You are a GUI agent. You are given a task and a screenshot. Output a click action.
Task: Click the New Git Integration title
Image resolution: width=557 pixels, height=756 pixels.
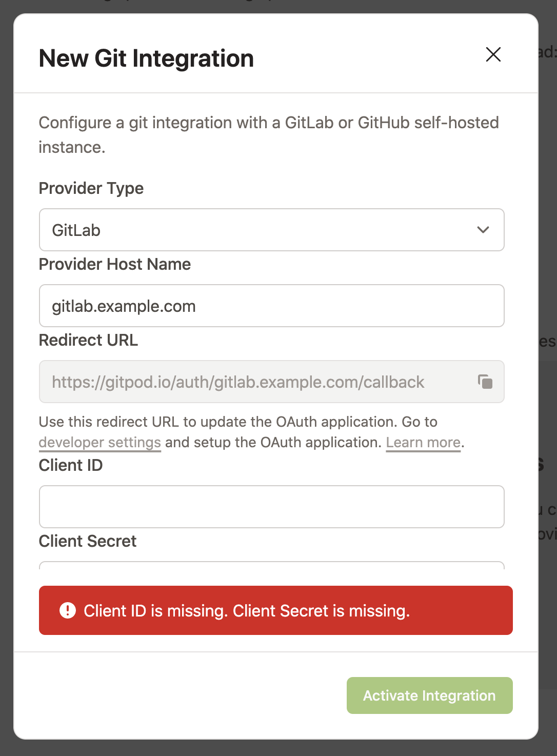click(x=146, y=58)
